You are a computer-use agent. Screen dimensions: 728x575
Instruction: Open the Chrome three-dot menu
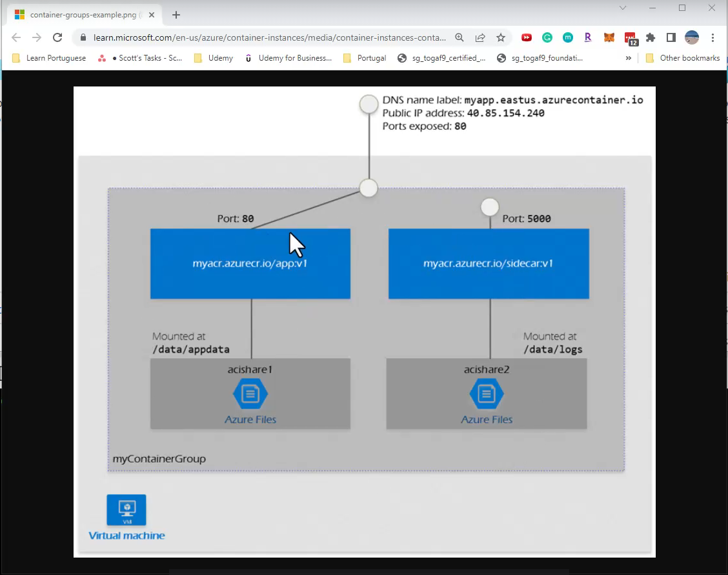click(713, 37)
